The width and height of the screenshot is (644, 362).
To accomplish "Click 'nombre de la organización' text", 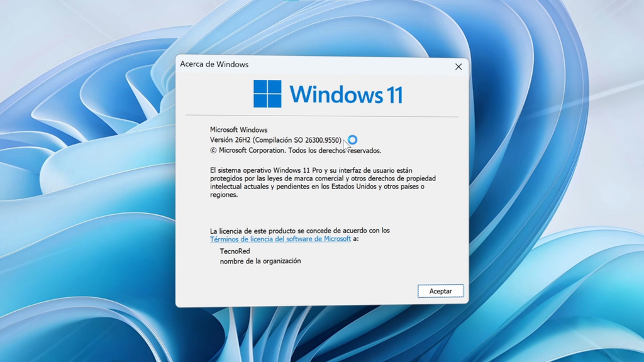I will pyautogui.click(x=260, y=261).
